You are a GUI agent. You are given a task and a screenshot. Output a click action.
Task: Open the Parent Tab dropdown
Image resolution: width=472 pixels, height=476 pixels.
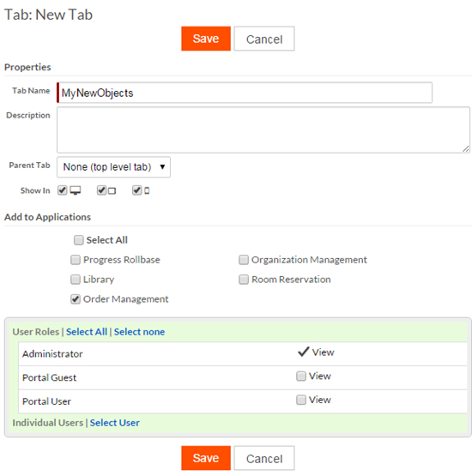coord(113,167)
